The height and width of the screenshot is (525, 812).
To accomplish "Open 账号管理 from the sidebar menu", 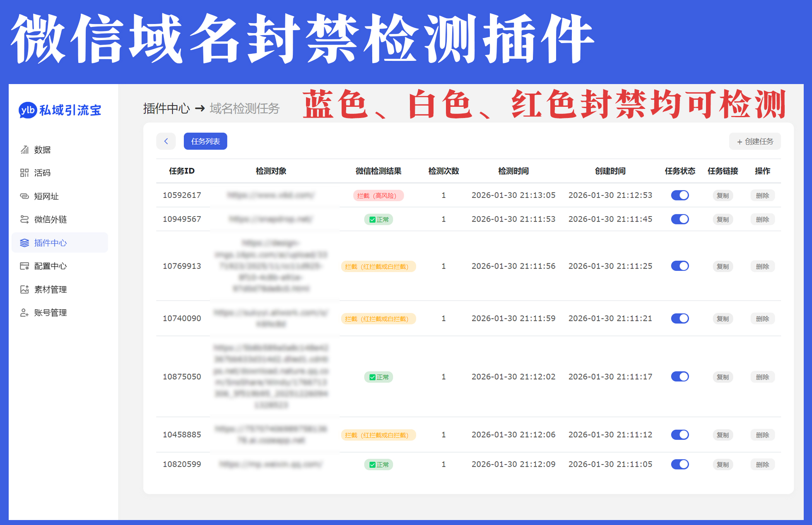I will [50, 313].
